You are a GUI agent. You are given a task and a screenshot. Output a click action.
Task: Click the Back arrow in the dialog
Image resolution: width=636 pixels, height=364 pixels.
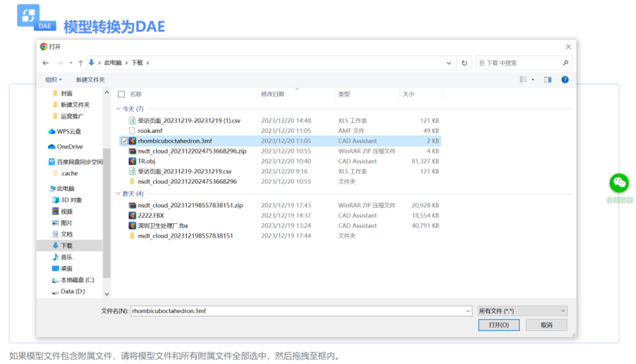(45, 63)
